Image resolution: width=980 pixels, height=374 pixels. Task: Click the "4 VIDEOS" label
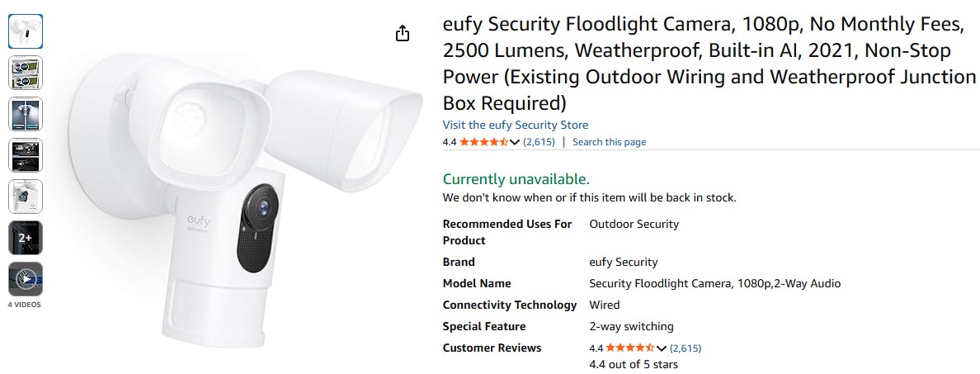click(25, 305)
